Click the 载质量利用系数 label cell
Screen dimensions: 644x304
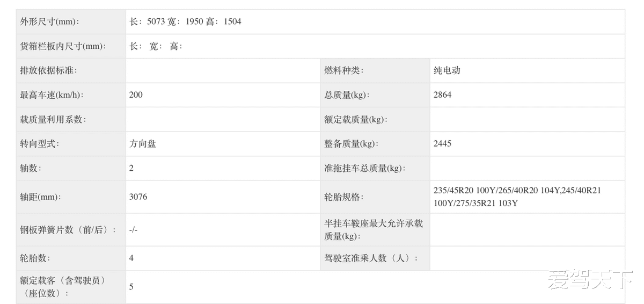[x=53, y=119]
